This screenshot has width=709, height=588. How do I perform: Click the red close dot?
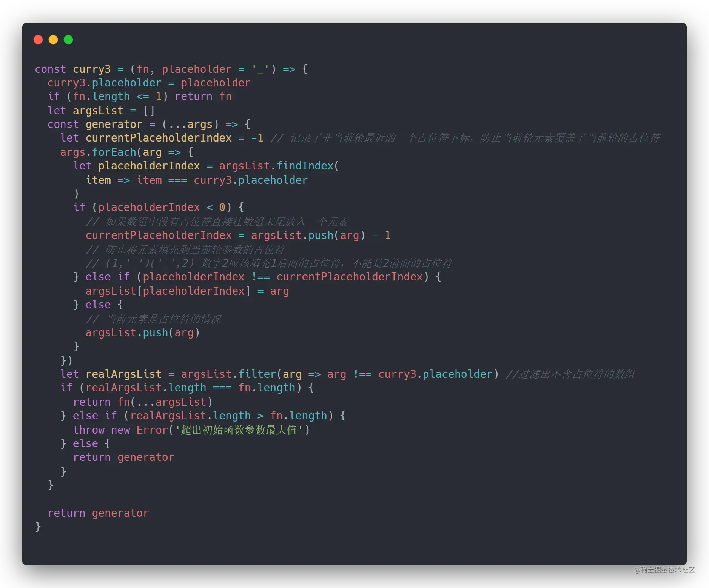point(38,40)
